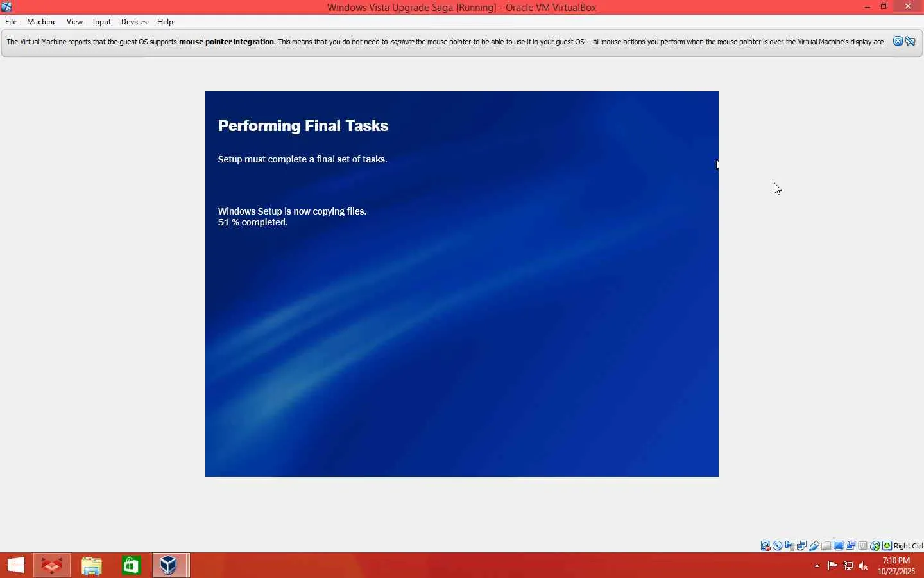924x578 pixels.
Task: Minimize the VirtualBox window
Action: (x=868, y=7)
